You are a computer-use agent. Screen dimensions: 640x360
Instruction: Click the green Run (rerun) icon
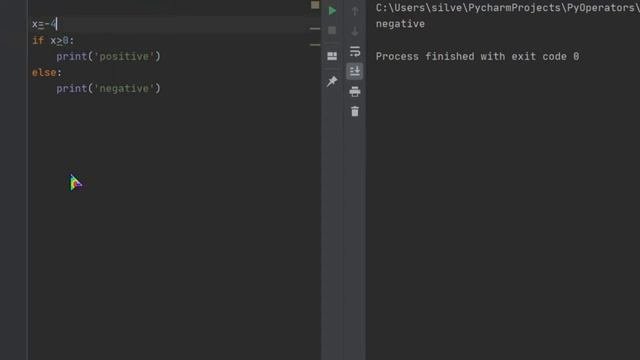pos(332,11)
